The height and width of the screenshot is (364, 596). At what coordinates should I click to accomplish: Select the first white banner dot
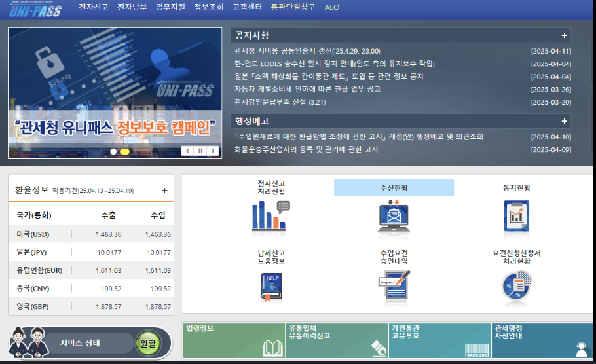tap(113, 151)
